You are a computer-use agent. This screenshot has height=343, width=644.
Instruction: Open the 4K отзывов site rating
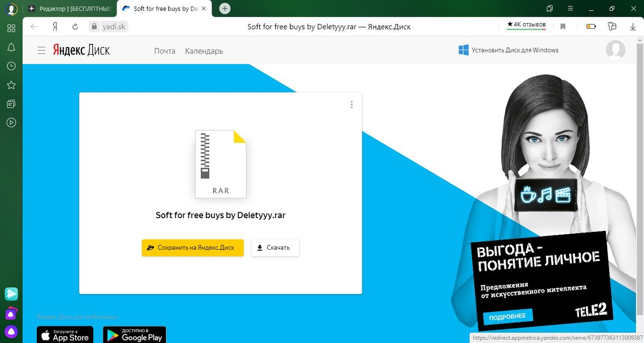(526, 25)
